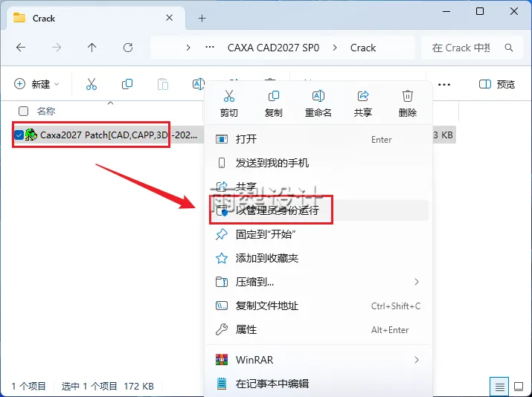Click the Copy icon in context menu
Viewport: 532px width, 397px height.
[x=274, y=97]
